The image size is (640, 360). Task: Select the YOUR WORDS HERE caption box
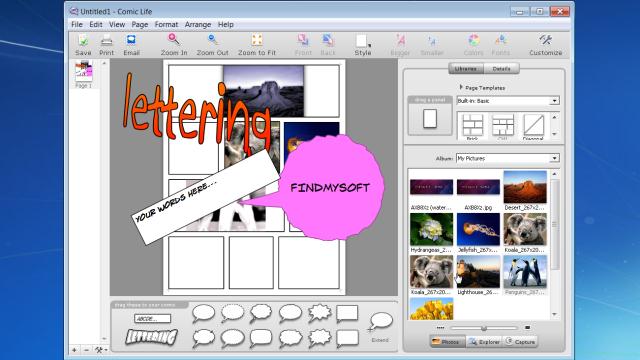point(205,198)
